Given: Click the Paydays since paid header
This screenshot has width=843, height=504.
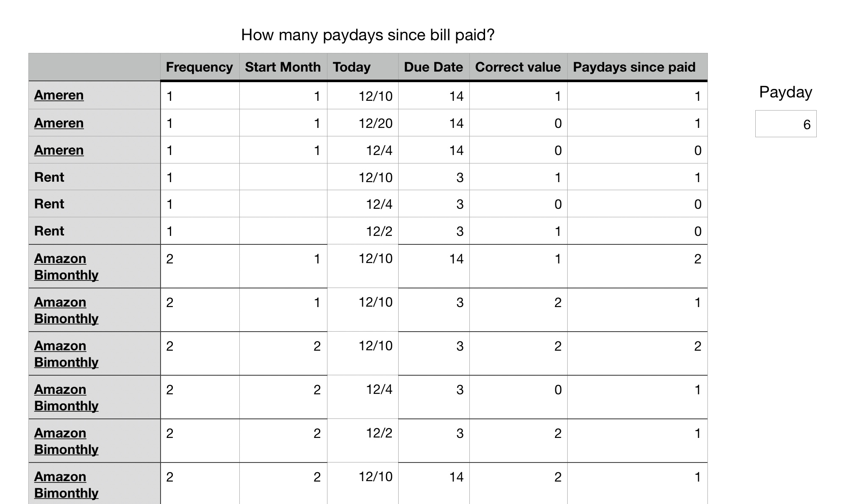Looking at the screenshot, I should 634,67.
